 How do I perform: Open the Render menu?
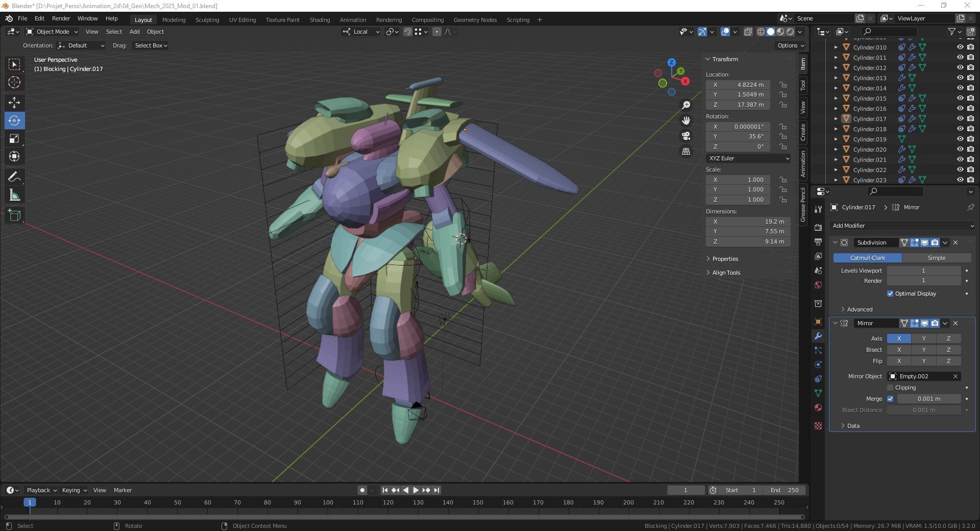click(x=61, y=18)
